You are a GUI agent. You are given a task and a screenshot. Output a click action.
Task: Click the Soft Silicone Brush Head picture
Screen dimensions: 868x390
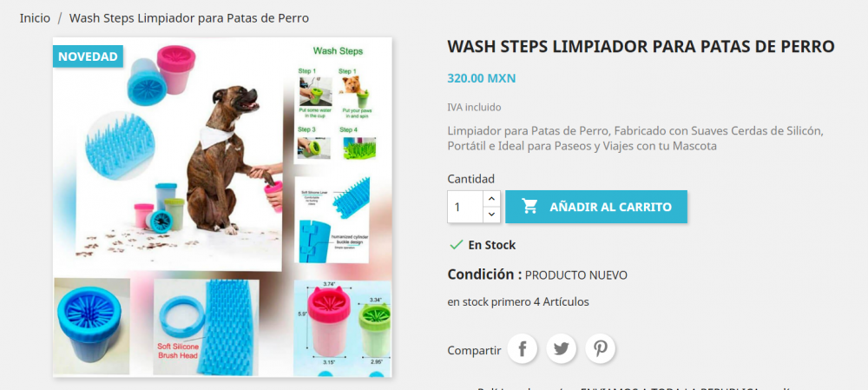click(205, 327)
